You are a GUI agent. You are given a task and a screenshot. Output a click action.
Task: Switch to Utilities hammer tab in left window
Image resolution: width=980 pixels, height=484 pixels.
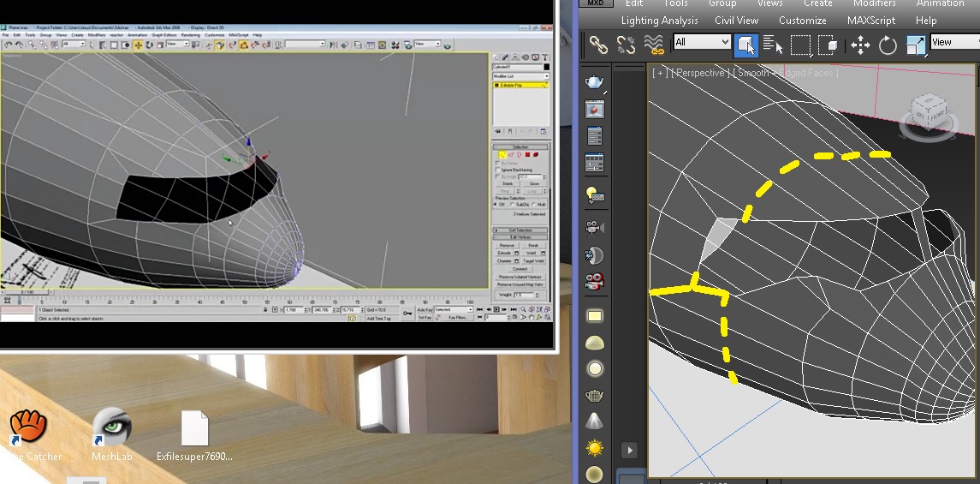[x=545, y=57]
